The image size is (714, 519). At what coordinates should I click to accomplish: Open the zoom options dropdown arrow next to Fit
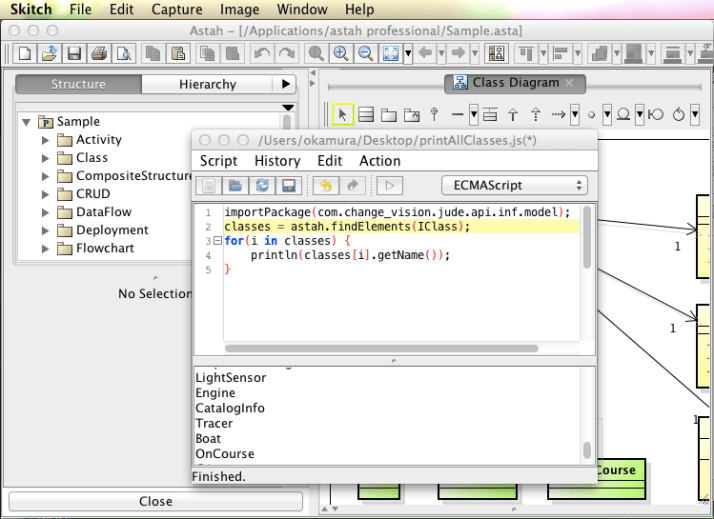408,54
